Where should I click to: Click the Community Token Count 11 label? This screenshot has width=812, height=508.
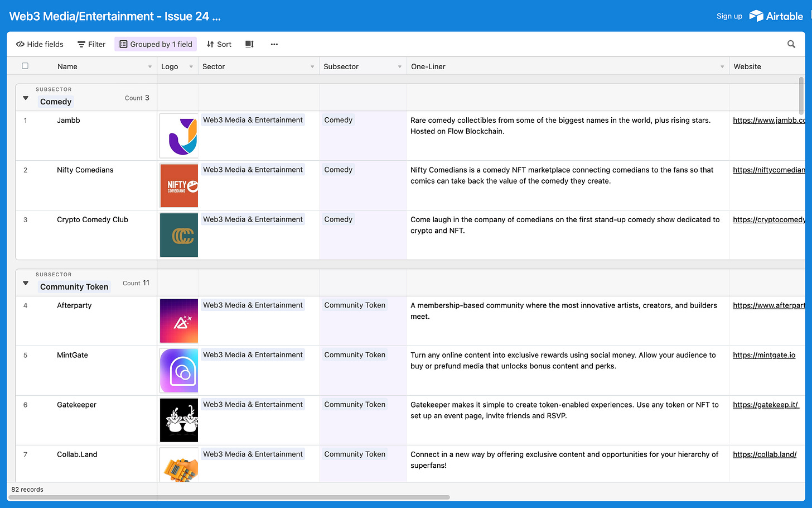coord(136,283)
